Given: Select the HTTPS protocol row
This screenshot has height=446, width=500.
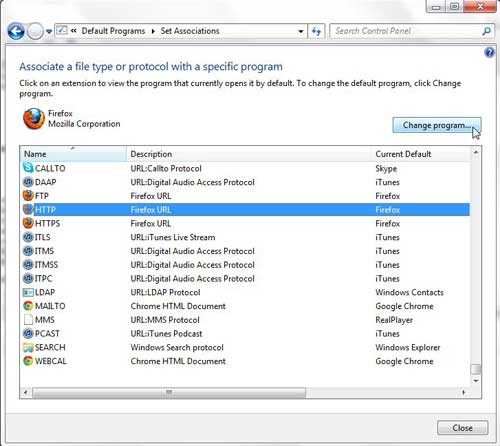Looking at the screenshot, I should [x=246, y=223].
